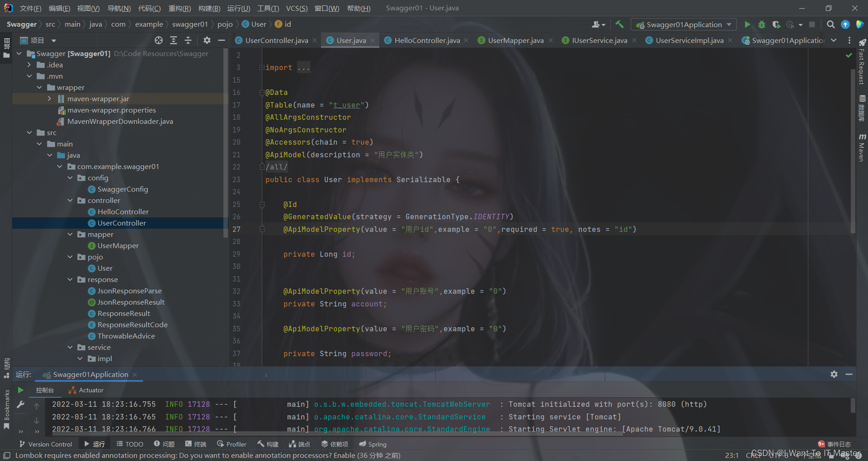Run with coverage using the shield icon

pyautogui.click(x=776, y=24)
